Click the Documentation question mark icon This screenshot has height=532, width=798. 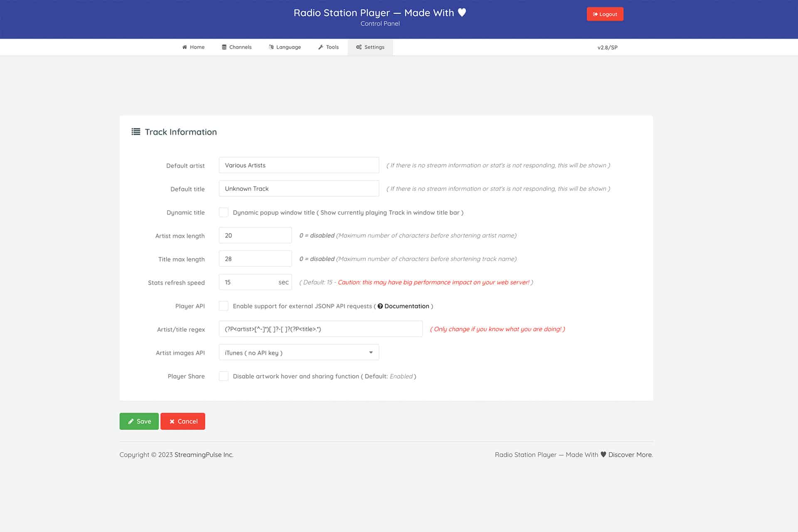click(x=380, y=306)
